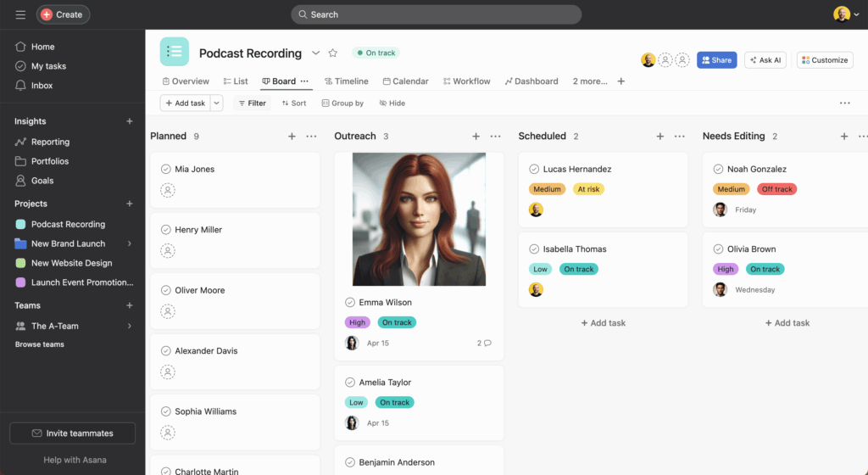Open the 2 more tabs menu
Screen dimensions: 868x475
(590, 81)
